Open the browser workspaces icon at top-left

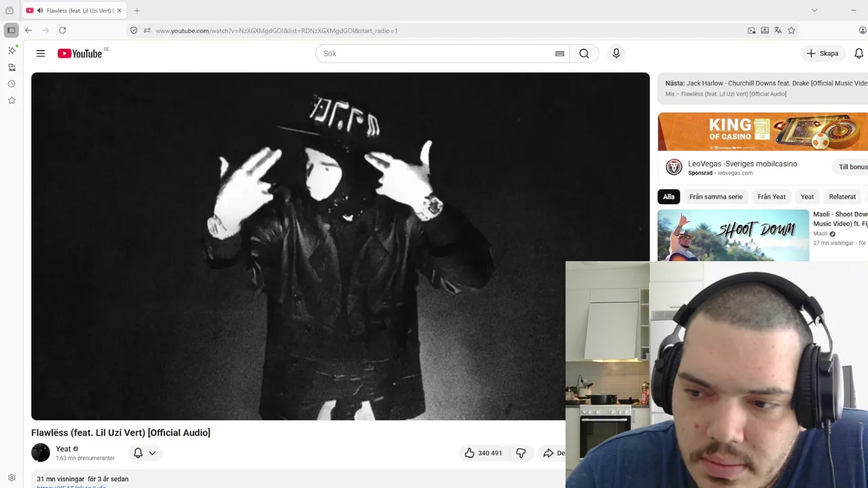point(9,10)
